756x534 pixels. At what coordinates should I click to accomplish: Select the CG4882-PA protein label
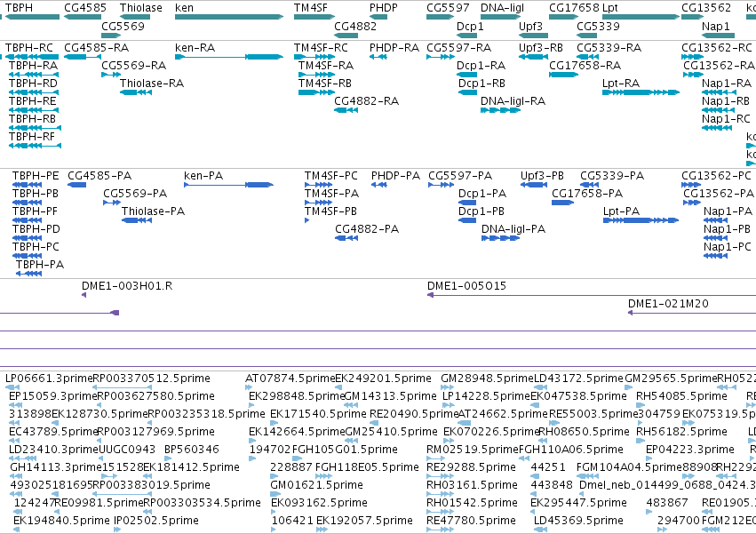click(368, 229)
